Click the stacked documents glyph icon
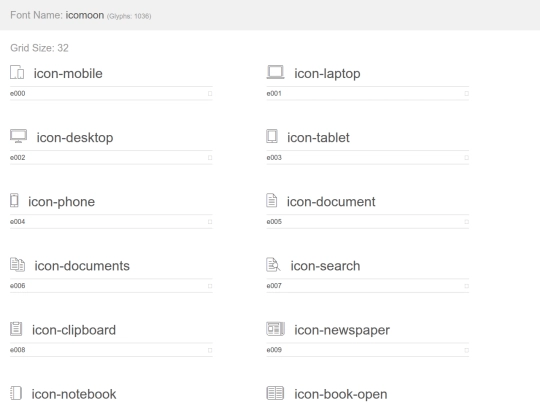Image resolution: width=540 pixels, height=405 pixels. (x=17, y=265)
